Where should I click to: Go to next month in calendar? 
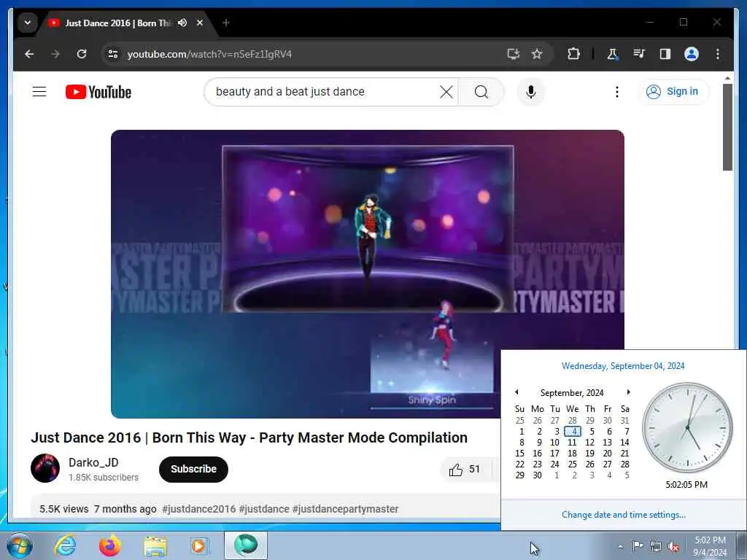point(628,392)
